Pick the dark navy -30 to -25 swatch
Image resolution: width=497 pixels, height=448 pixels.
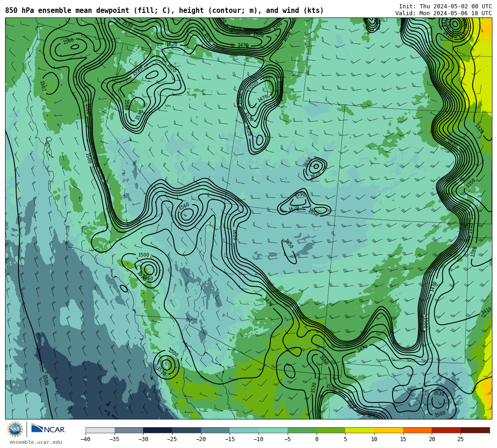click(158, 430)
